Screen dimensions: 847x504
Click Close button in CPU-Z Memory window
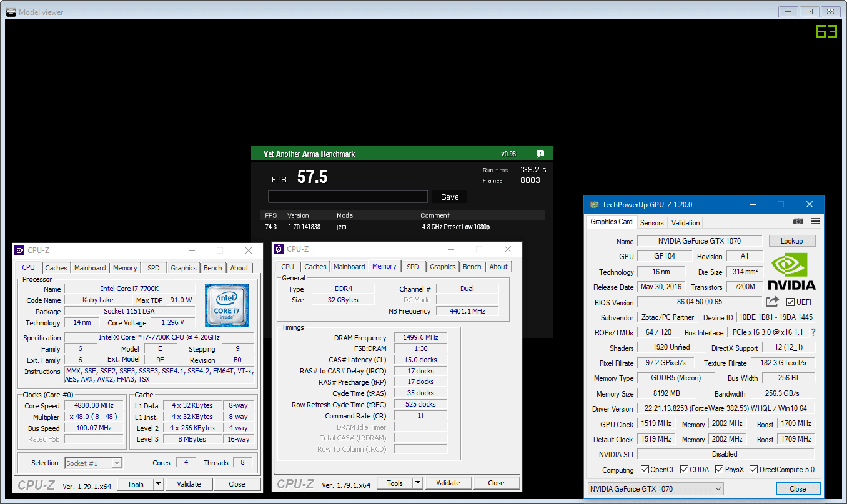click(x=496, y=483)
